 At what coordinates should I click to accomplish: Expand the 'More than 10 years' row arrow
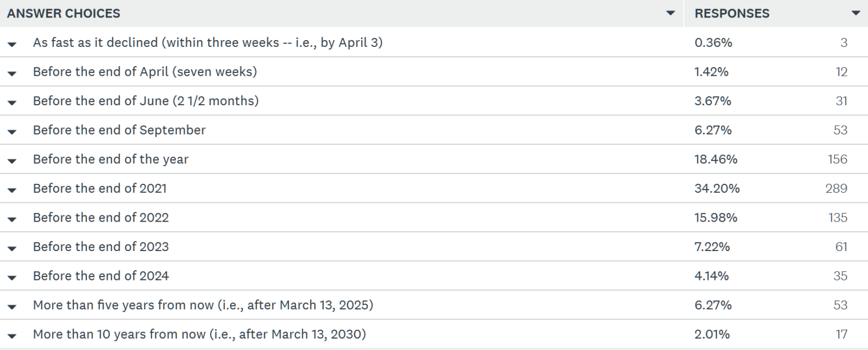12,336
